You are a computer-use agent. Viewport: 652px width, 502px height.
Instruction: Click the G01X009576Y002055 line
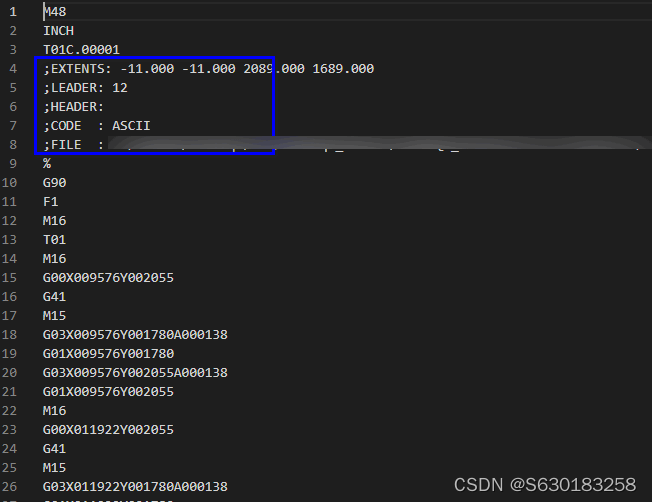click(108, 392)
